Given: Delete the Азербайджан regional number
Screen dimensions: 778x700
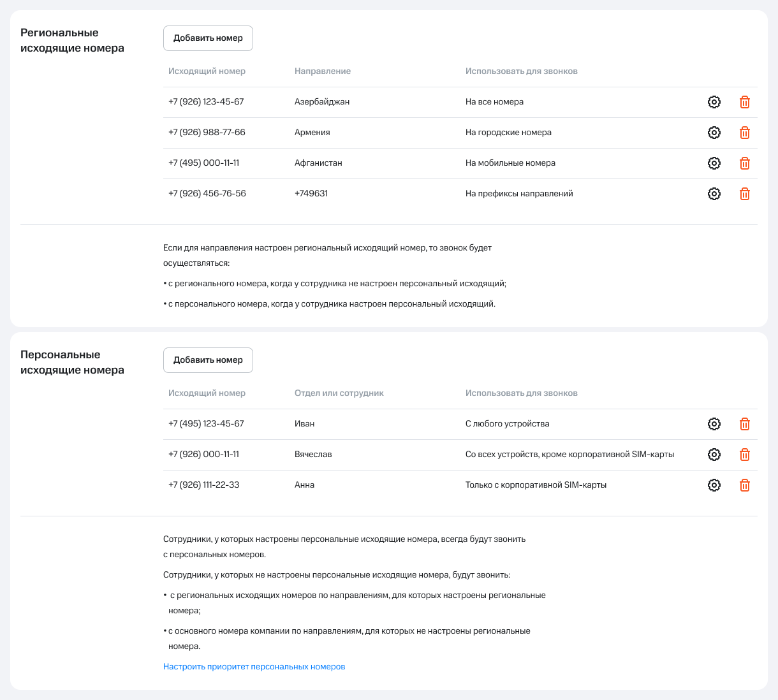Looking at the screenshot, I should 744,102.
